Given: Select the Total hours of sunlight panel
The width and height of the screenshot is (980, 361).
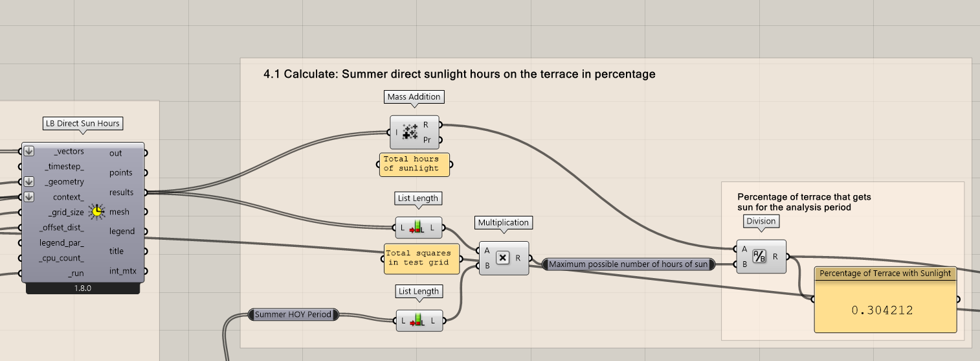Looking at the screenshot, I should pyautogui.click(x=414, y=164).
